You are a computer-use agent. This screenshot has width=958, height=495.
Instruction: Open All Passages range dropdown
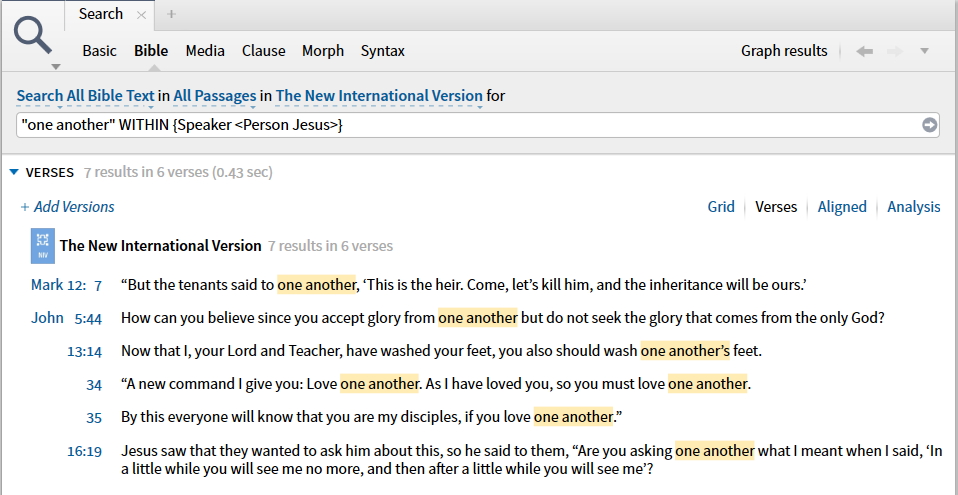[214, 96]
